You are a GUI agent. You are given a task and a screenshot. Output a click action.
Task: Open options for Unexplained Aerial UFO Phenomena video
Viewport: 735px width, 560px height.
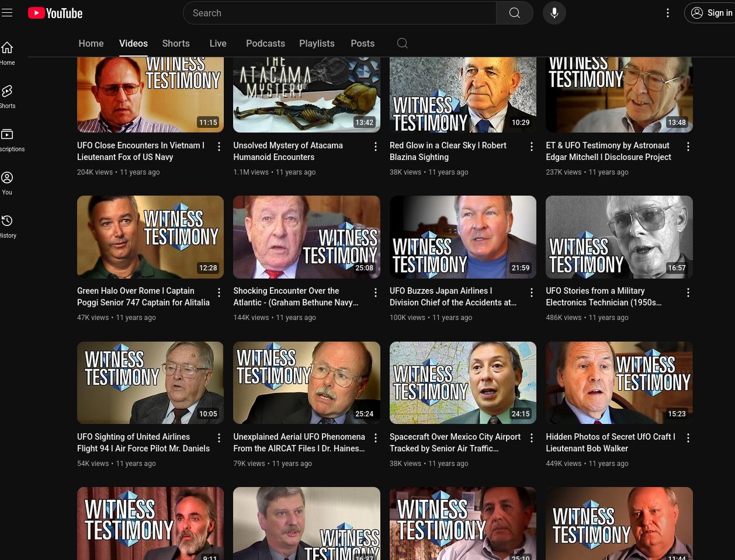tap(376, 438)
